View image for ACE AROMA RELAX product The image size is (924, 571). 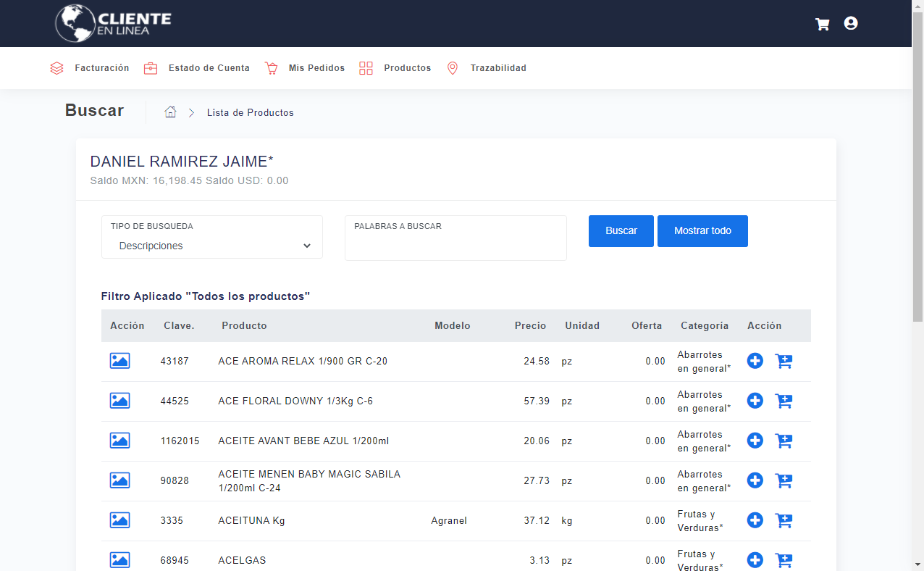(119, 361)
